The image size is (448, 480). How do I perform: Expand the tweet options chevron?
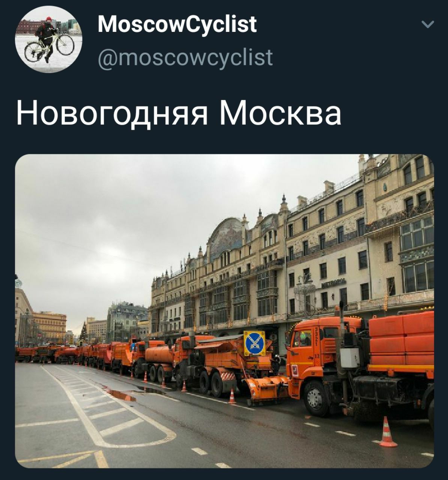(428, 25)
